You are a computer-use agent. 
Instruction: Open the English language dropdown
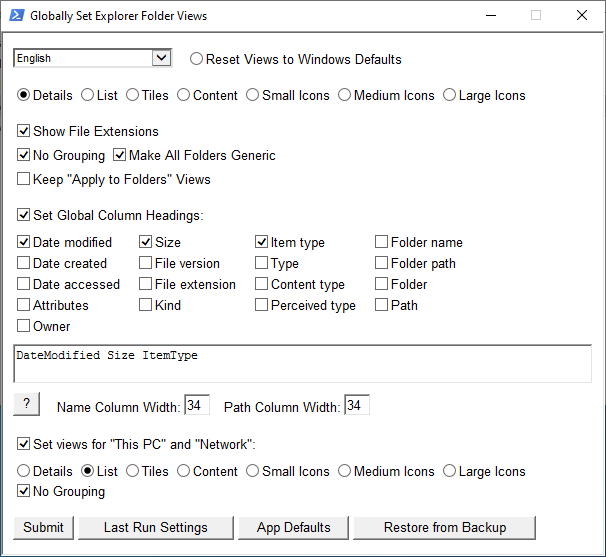tap(92, 59)
